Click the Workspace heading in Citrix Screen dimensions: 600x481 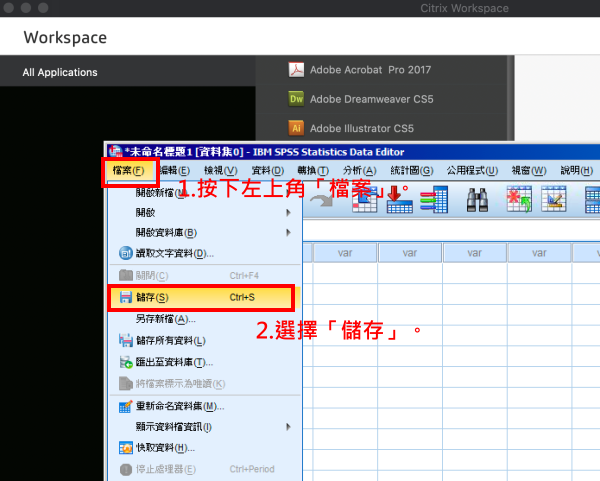click(65, 38)
